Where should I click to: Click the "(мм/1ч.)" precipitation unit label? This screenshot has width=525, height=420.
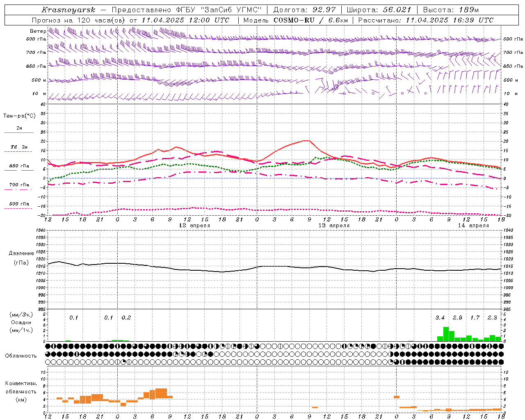tap(21, 330)
